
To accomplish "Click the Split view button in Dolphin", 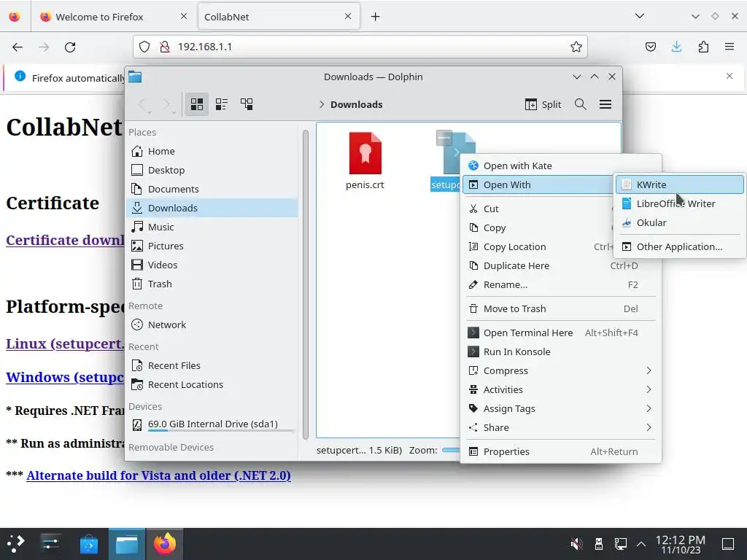I will [x=543, y=104].
